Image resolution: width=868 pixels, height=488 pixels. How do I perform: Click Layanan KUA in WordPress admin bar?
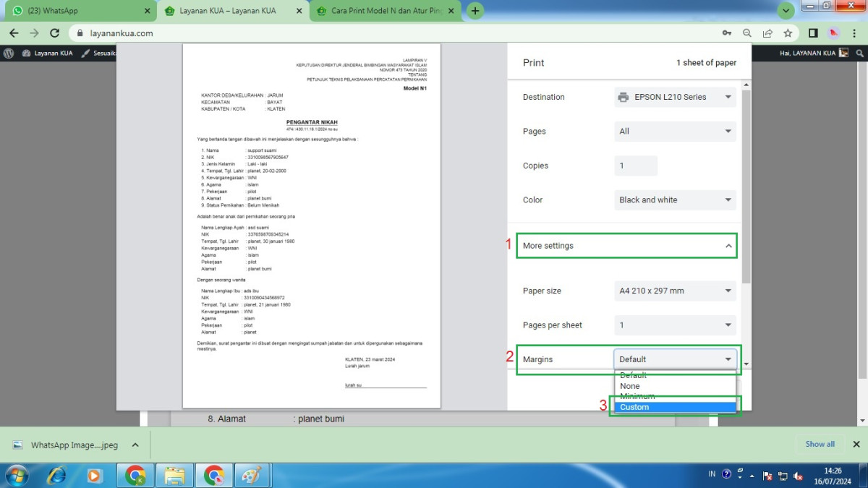pyautogui.click(x=48, y=53)
